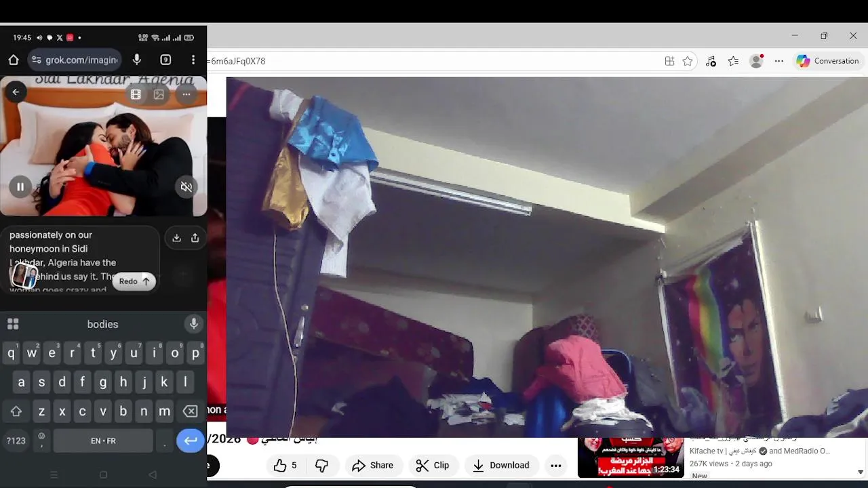This screenshot has width=868, height=488.
Task: Choose the 'bodies' keyboard suggestion
Action: tap(103, 324)
